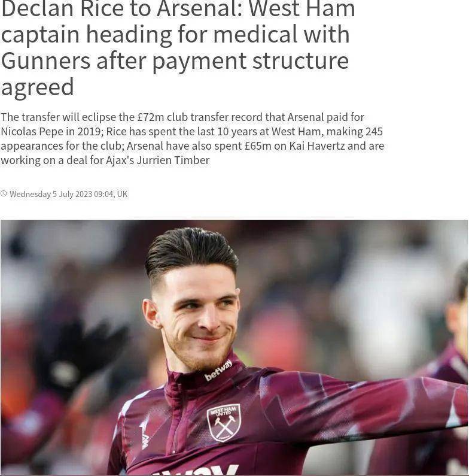
Task: Click the "Wednesday 5 July 2023" date
Action: (x=51, y=194)
